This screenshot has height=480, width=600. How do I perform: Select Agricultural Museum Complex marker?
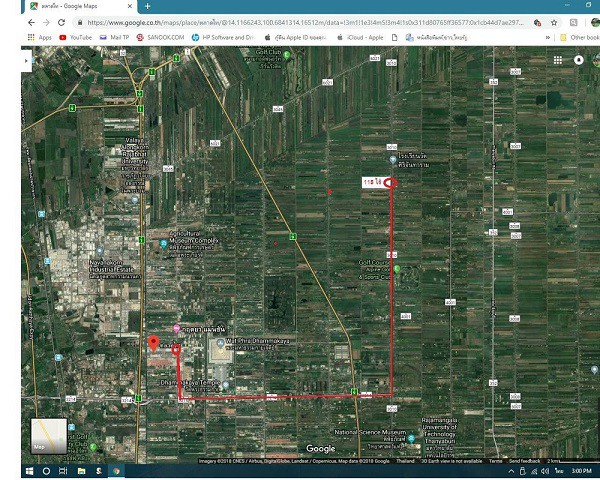(x=164, y=243)
